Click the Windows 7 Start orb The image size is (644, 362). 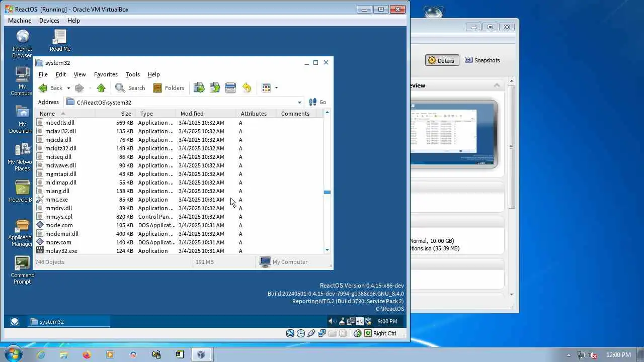pyautogui.click(x=13, y=354)
